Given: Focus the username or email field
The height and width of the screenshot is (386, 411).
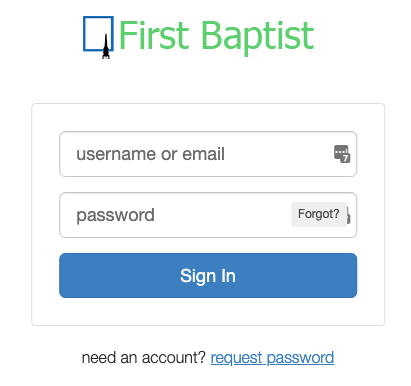Looking at the screenshot, I should coord(208,154).
